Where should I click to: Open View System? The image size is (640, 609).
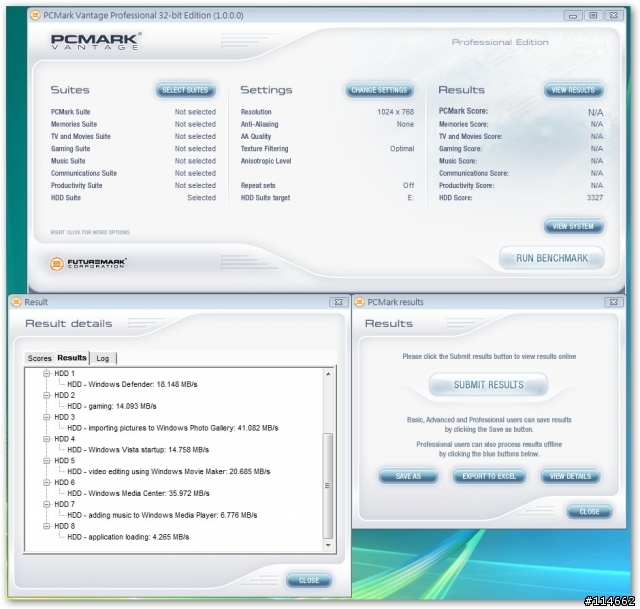coord(573,226)
